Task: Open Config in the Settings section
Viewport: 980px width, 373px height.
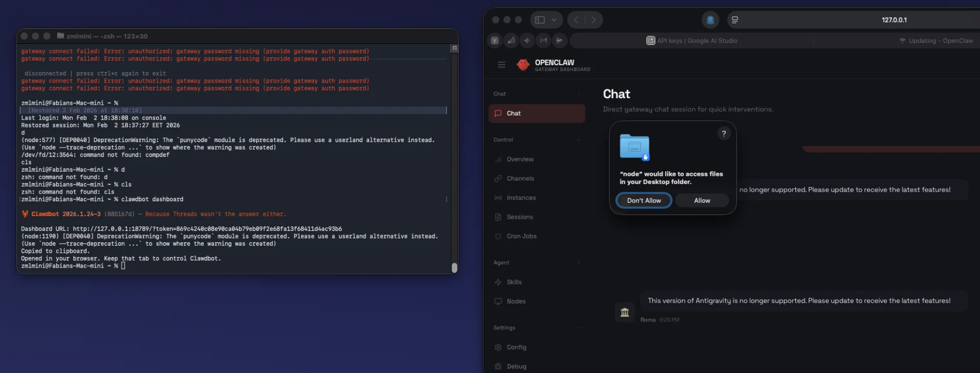Action: pyautogui.click(x=536, y=347)
